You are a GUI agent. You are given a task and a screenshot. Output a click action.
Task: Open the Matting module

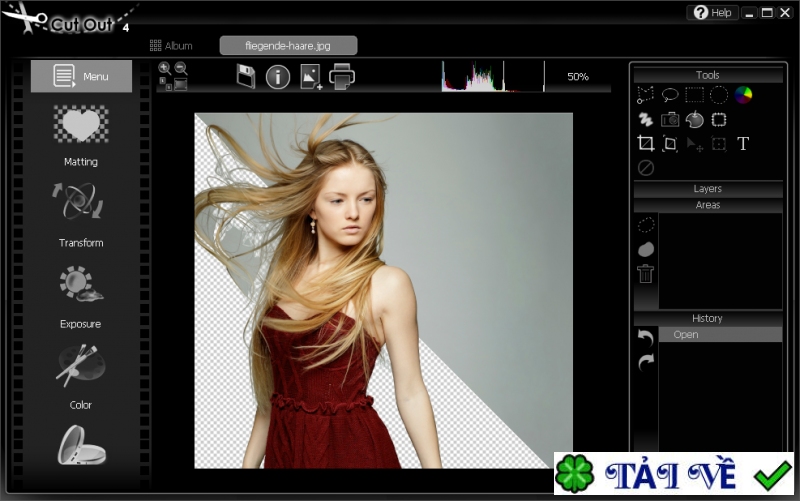pyautogui.click(x=81, y=136)
